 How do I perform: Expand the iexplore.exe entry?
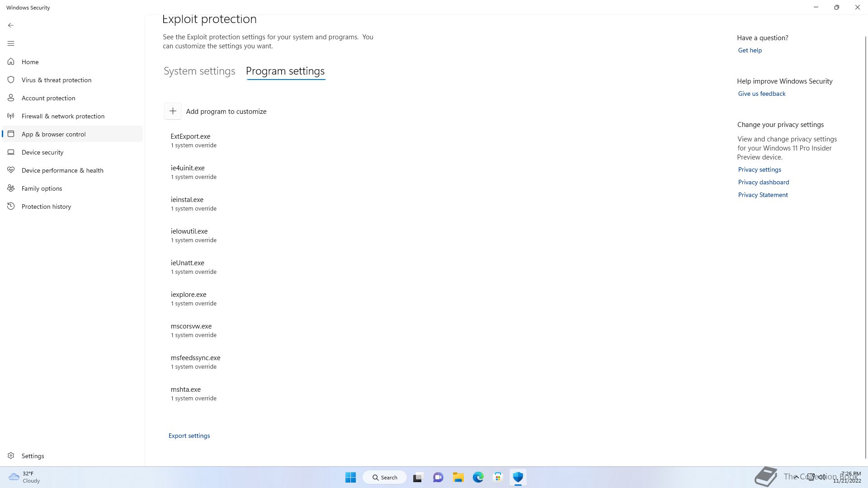click(193, 298)
